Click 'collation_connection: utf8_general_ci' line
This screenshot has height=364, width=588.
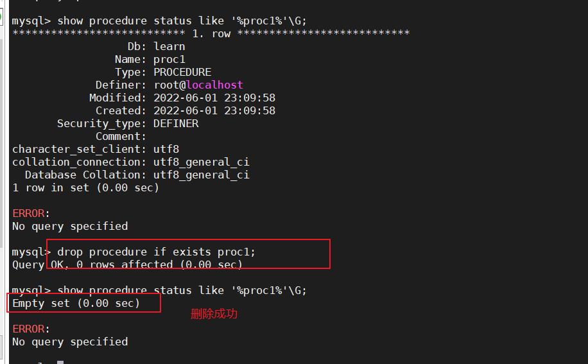[131, 162]
